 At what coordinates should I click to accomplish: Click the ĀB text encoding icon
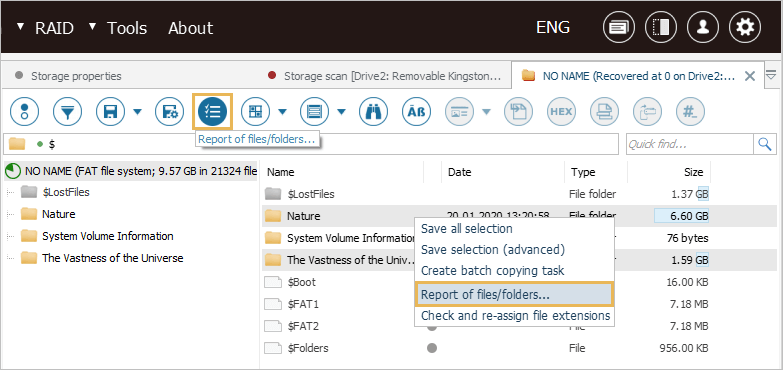pyautogui.click(x=416, y=111)
